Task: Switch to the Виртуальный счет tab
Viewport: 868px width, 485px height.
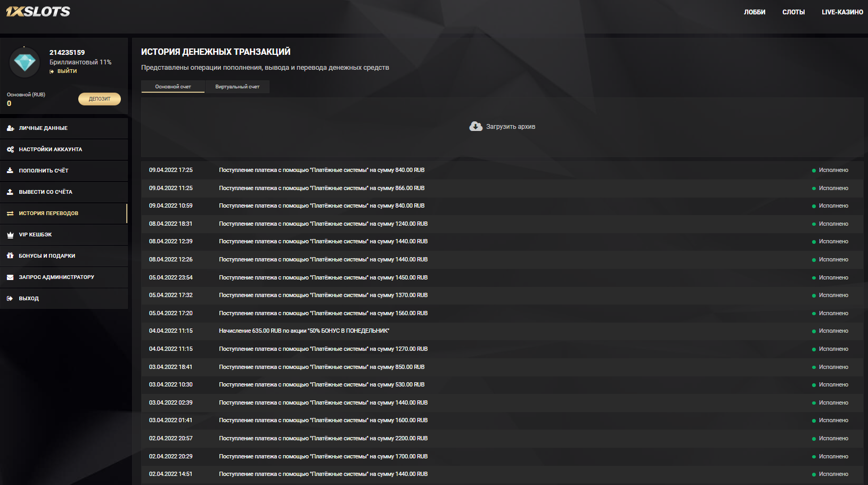Action: (238, 87)
